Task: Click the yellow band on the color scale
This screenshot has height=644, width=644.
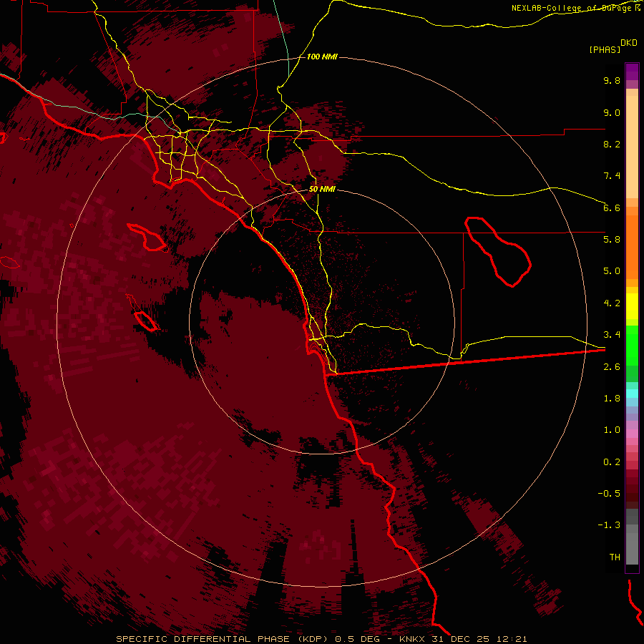Action: pyautogui.click(x=632, y=306)
